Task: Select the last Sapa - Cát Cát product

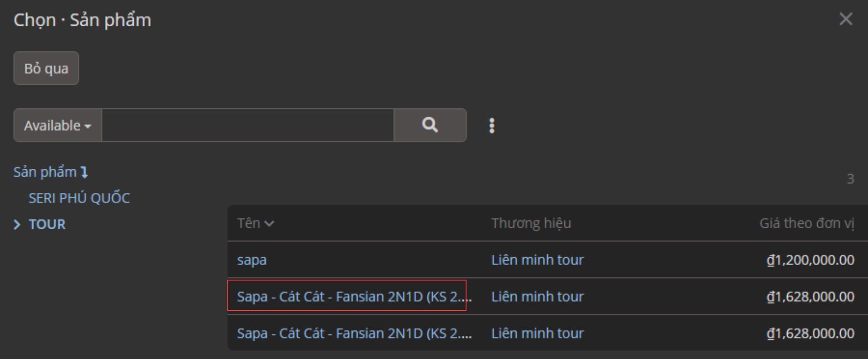Action: pyautogui.click(x=354, y=333)
